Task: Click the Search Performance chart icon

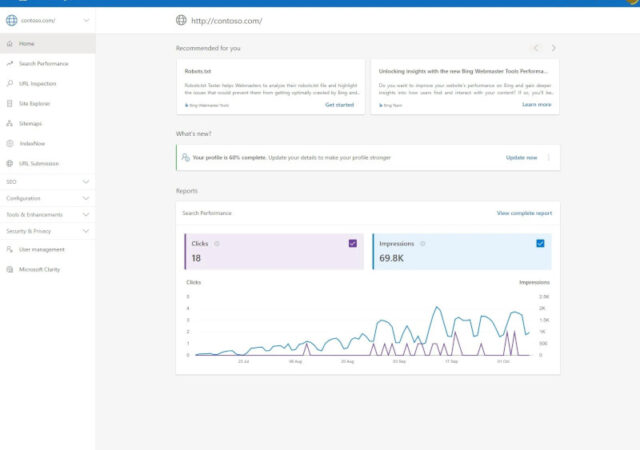Action: point(10,64)
